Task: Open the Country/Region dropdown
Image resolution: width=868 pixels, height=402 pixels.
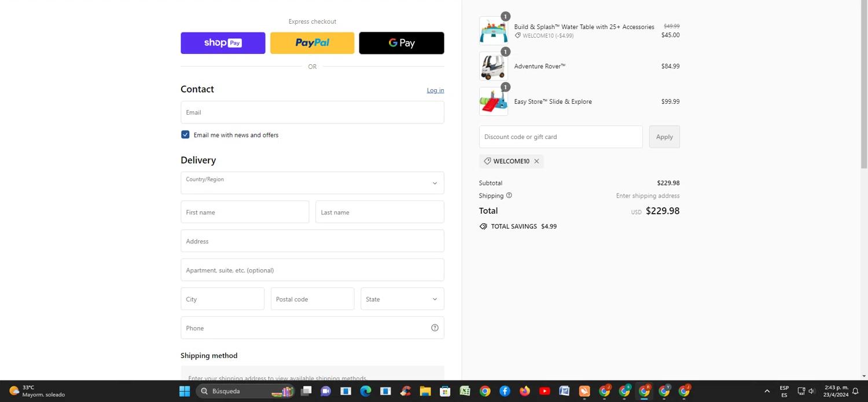Action: (x=312, y=183)
